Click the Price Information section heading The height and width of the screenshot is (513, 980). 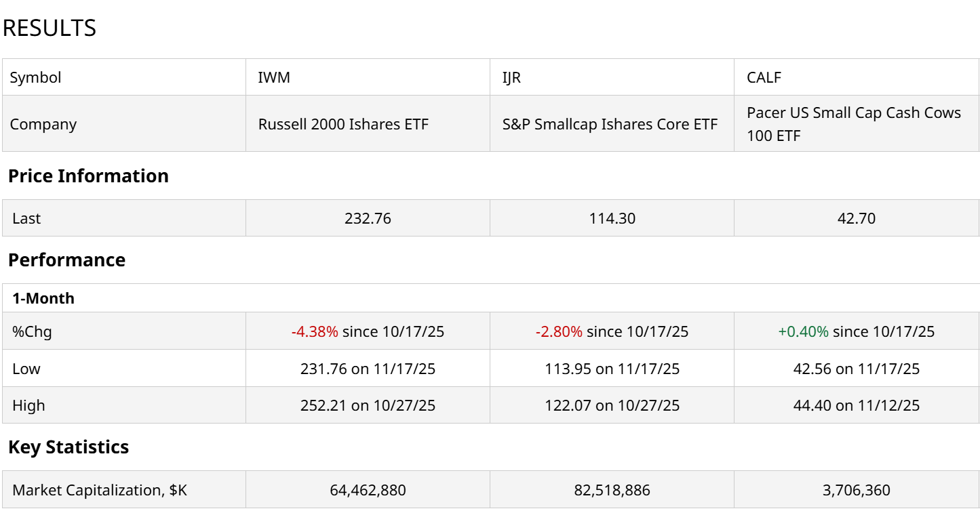point(88,176)
